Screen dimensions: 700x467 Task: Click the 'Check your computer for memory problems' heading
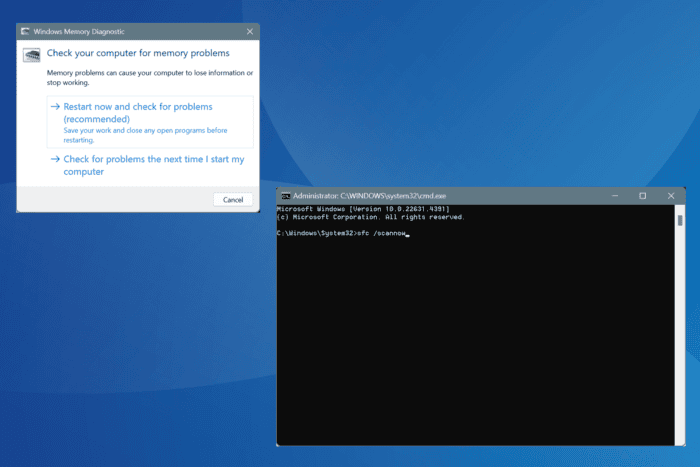tap(138, 52)
